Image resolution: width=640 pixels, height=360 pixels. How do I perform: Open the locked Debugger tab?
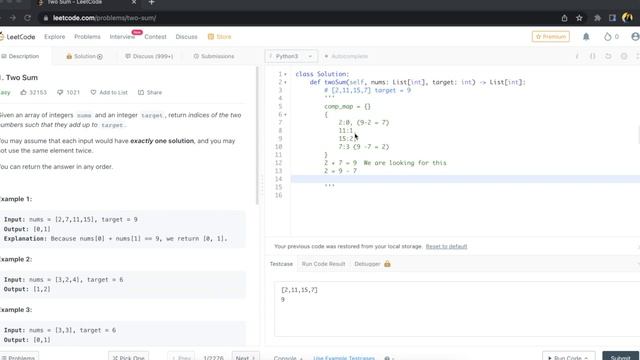[x=372, y=264]
